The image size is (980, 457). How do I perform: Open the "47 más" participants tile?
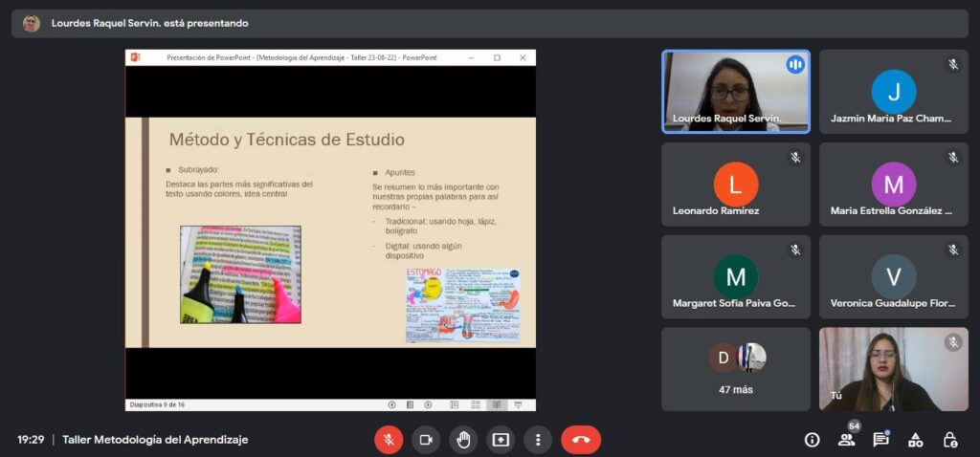point(735,369)
